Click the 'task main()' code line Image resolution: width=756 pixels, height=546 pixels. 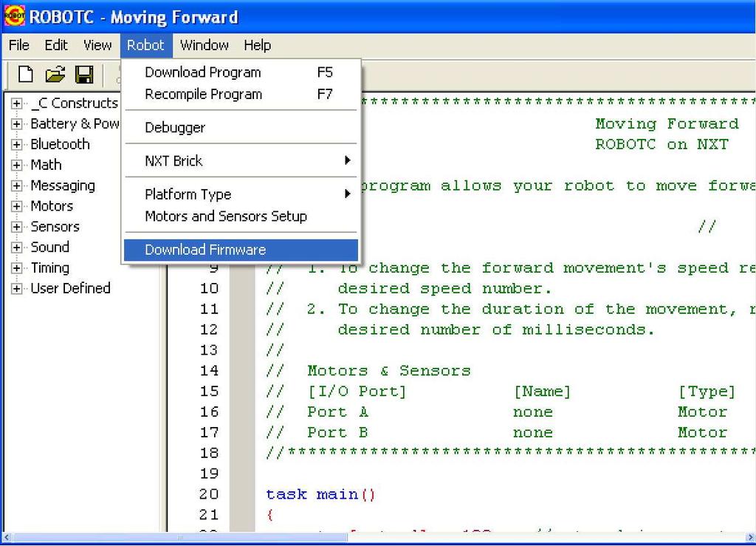(320, 494)
